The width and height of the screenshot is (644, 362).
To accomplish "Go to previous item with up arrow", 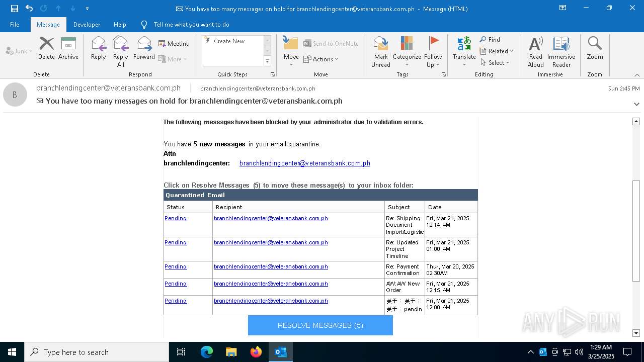I will pyautogui.click(x=58, y=9).
